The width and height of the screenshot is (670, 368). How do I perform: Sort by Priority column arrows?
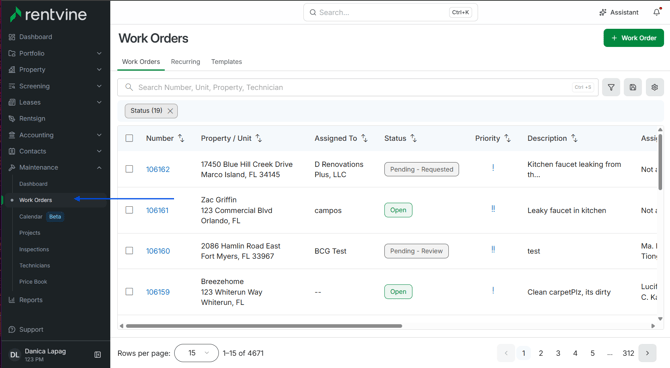507,138
